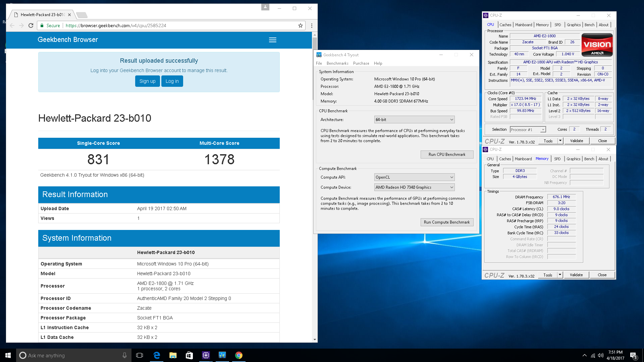
Task: Open the Action Center notifications
Action: (633, 356)
